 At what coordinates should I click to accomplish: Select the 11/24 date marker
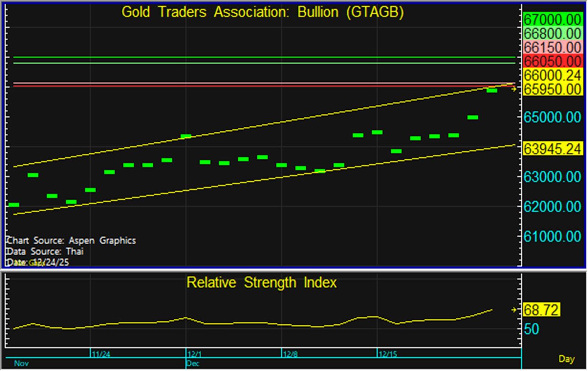pyautogui.click(x=100, y=354)
